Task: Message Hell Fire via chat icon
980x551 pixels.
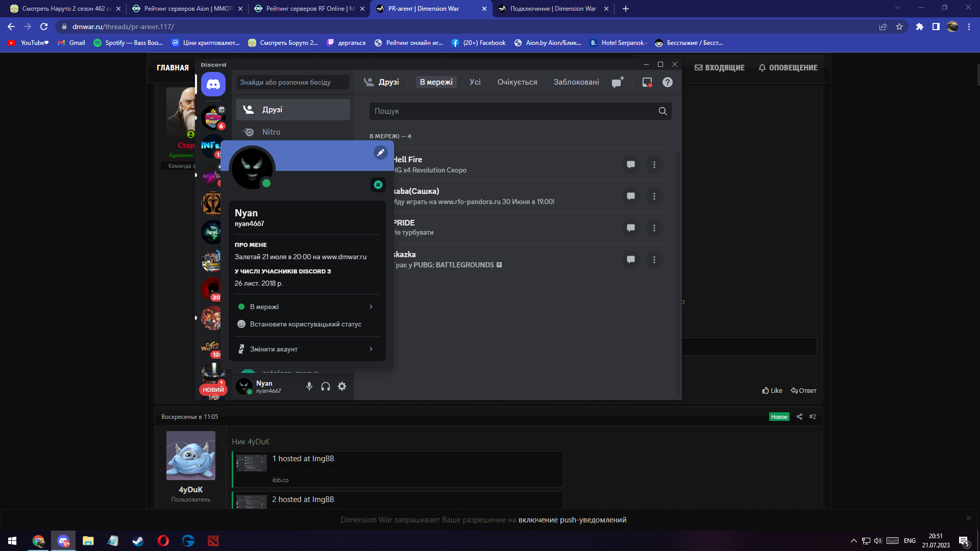Action: pyautogui.click(x=631, y=165)
